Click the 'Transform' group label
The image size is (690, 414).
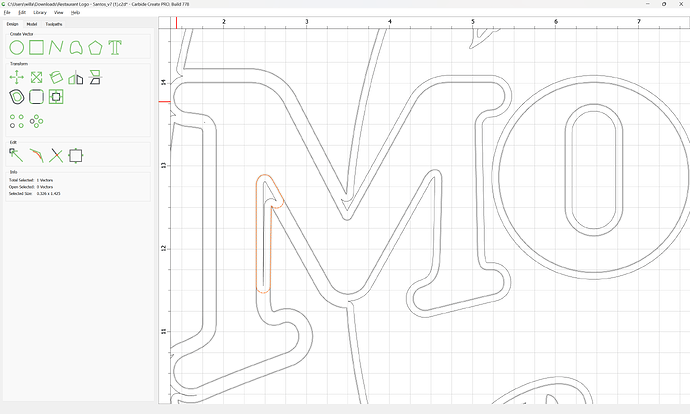pos(19,64)
